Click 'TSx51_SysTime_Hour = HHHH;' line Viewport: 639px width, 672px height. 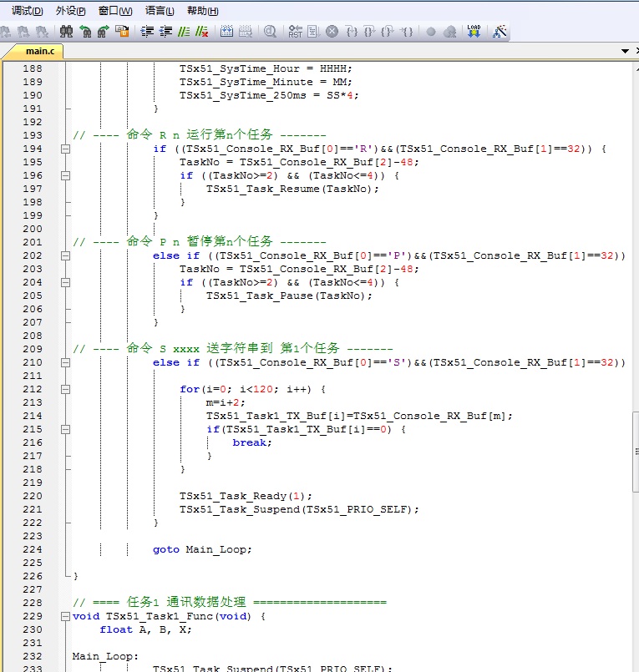coord(266,68)
